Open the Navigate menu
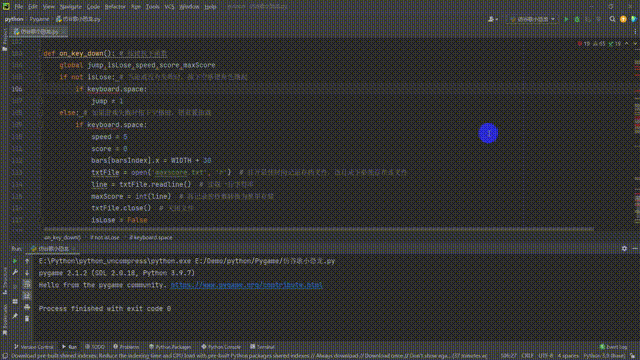Image resolution: width=640 pixels, height=360 pixels. click(70, 7)
